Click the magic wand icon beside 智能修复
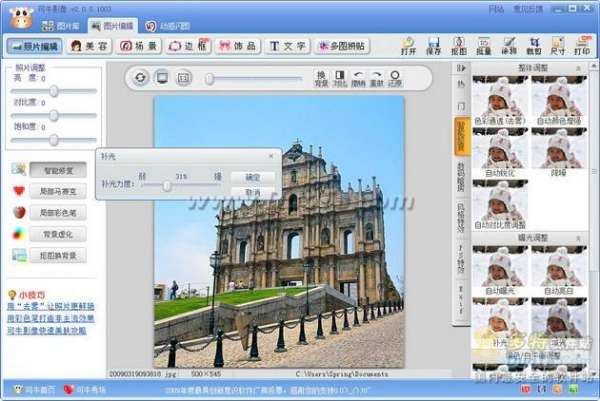 (19, 169)
